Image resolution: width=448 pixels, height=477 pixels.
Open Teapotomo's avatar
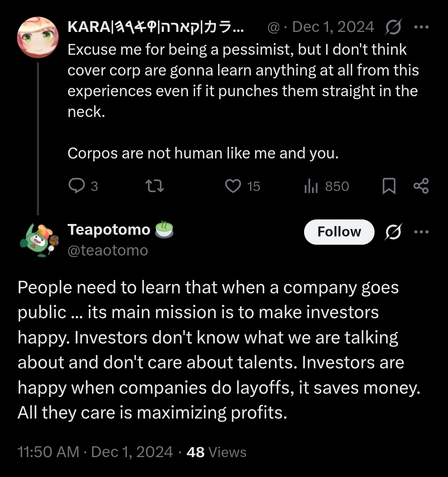point(38,240)
